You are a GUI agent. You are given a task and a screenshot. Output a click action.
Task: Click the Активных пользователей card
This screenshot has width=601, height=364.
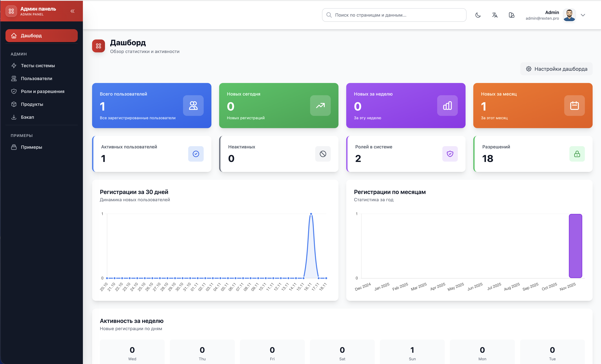point(152,154)
